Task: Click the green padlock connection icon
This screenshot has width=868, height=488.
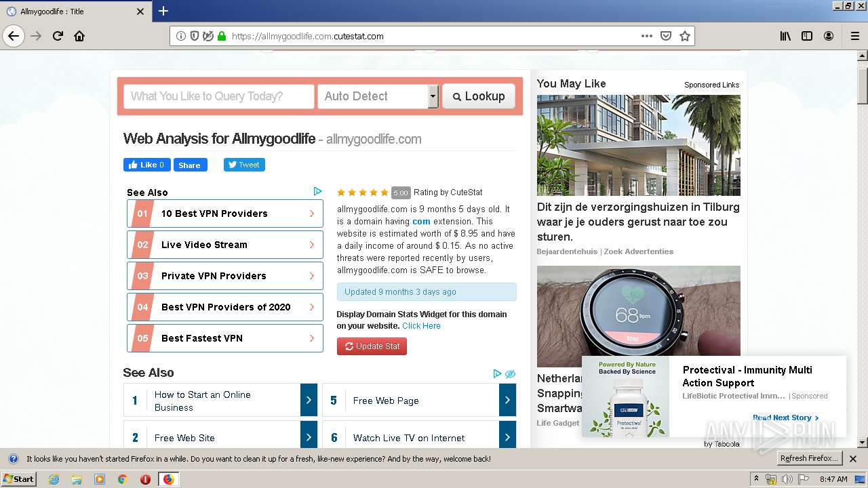Action: [x=222, y=36]
